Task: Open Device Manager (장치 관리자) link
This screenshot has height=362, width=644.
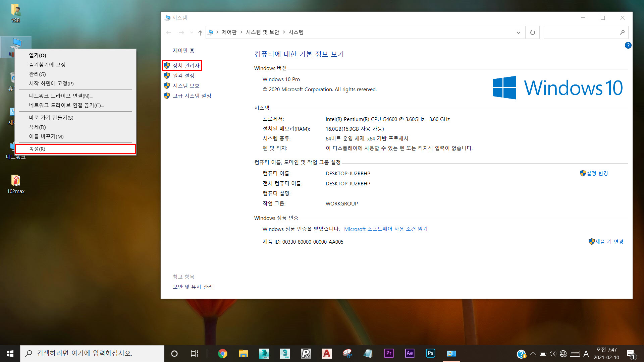Action: click(186, 66)
